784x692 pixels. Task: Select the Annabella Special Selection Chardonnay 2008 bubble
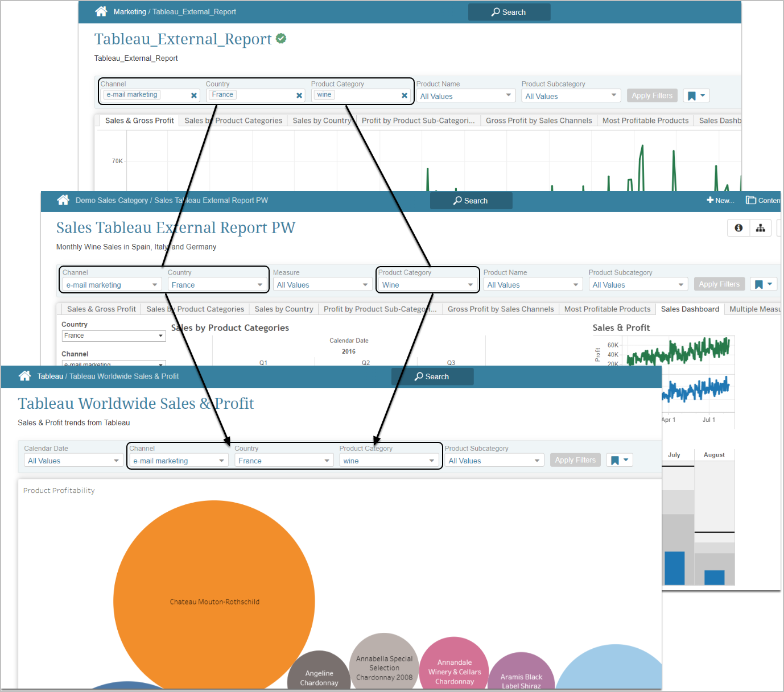[x=384, y=660]
